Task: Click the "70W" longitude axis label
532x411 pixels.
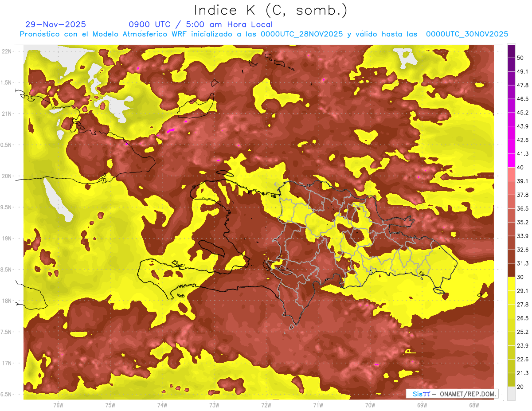Action: click(x=370, y=405)
